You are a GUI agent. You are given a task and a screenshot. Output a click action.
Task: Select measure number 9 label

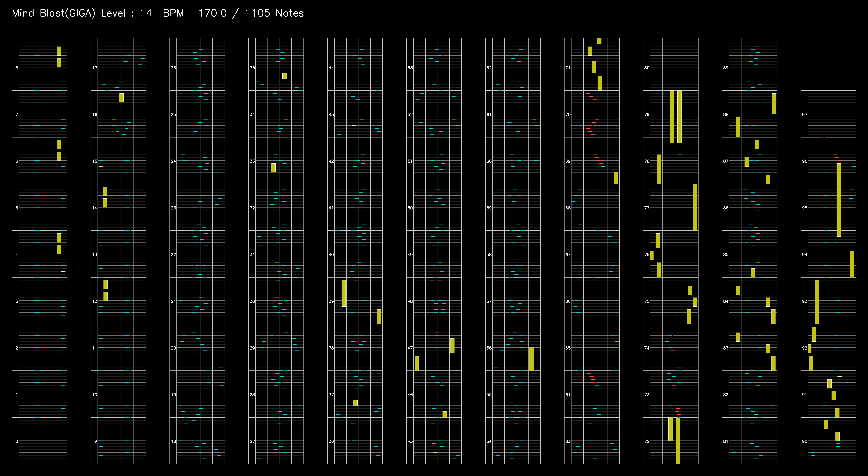(95, 441)
